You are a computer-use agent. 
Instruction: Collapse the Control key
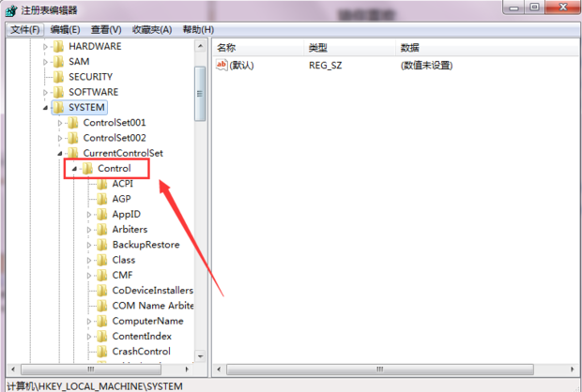(x=74, y=169)
